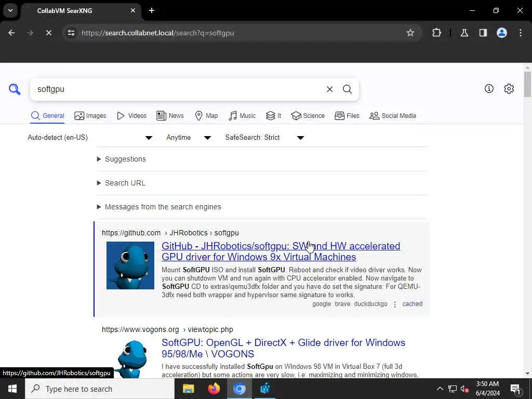532x399 pixels.
Task: Switch to the General category tab
Action: (47, 116)
